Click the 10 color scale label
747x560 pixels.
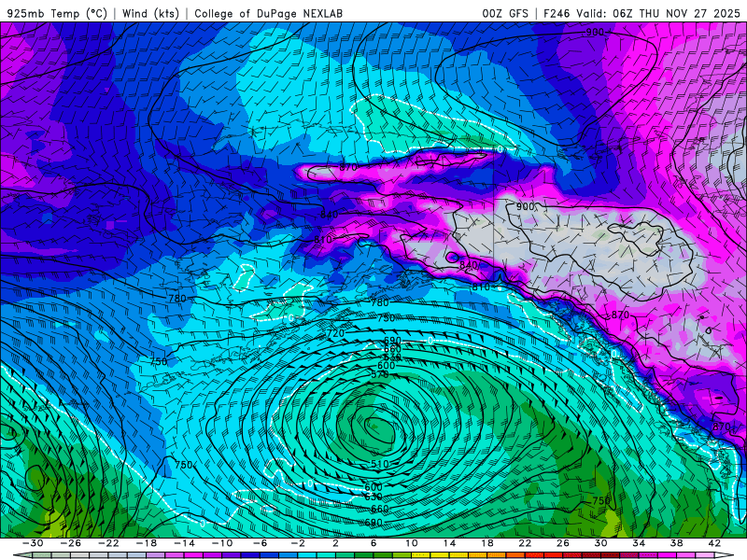(x=412, y=543)
